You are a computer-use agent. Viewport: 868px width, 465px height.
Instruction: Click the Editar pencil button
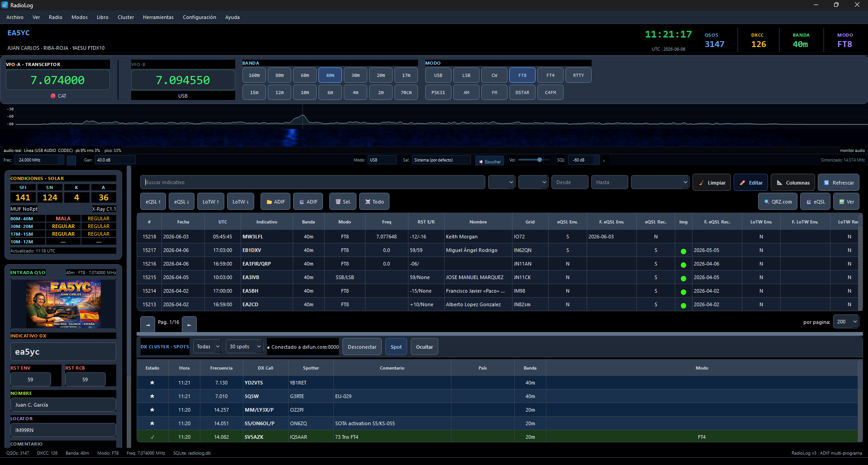click(x=751, y=182)
